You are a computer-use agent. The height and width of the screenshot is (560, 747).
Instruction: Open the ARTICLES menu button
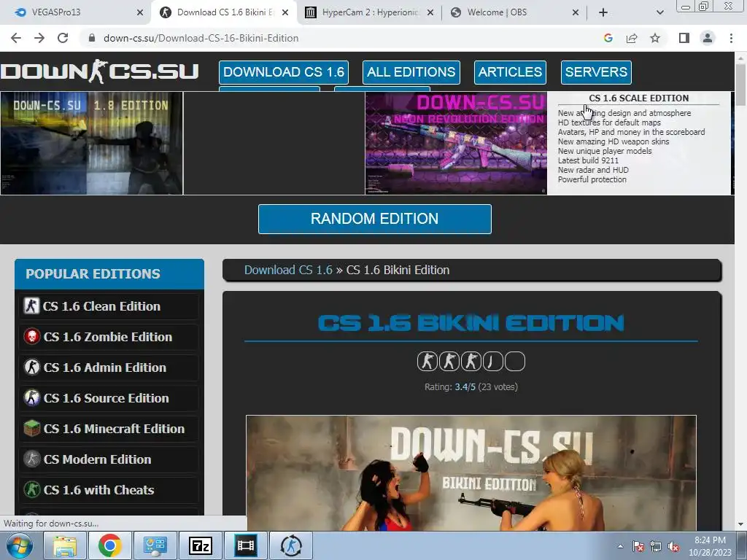click(510, 72)
